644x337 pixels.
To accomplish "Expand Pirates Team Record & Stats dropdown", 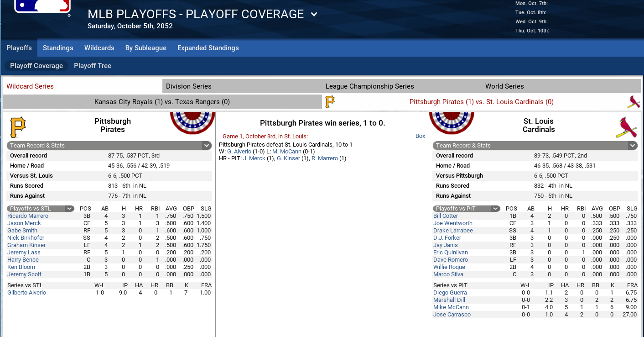I will (x=207, y=146).
